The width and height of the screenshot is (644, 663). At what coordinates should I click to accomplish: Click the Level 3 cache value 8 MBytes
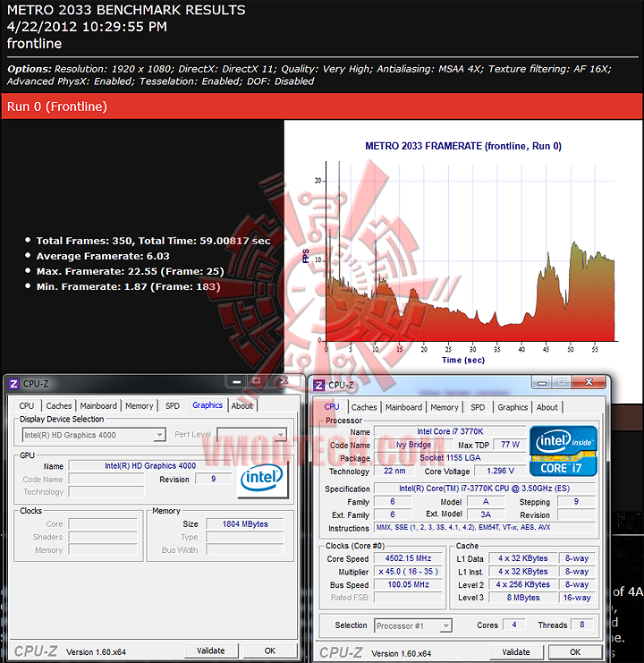(522, 598)
